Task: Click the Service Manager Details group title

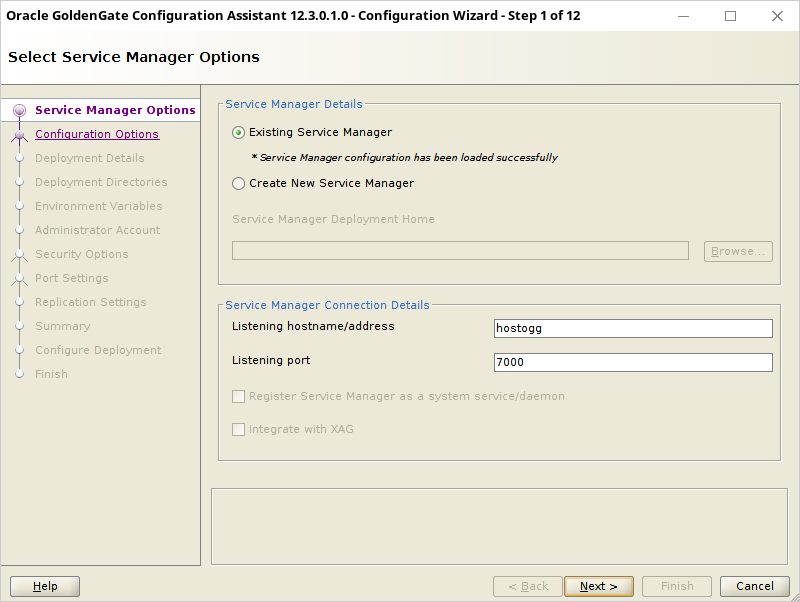Action: (294, 104)
